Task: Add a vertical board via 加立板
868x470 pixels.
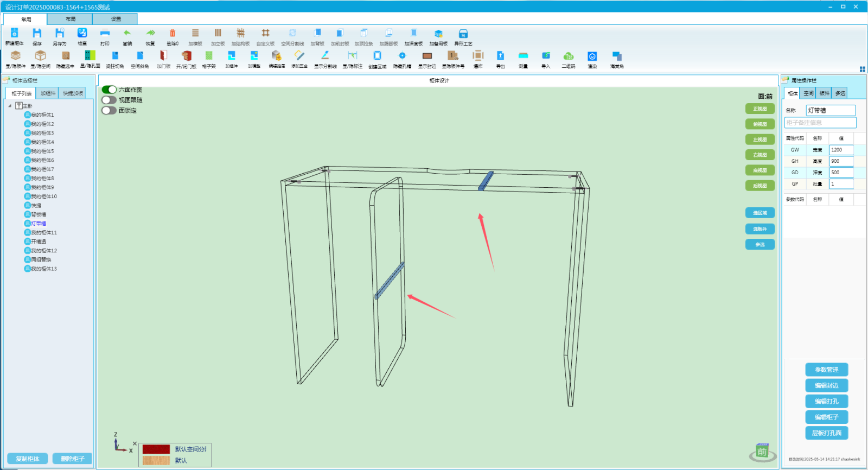Action: pyautogui.click(x=218, y=34)
